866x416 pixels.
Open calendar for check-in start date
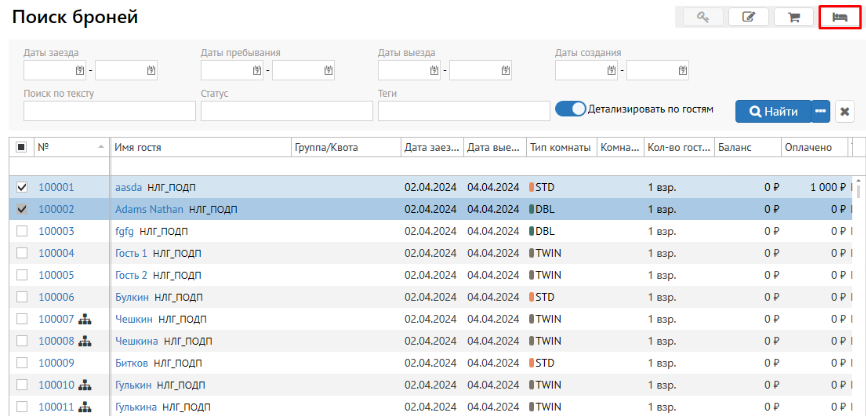[80, 70]
